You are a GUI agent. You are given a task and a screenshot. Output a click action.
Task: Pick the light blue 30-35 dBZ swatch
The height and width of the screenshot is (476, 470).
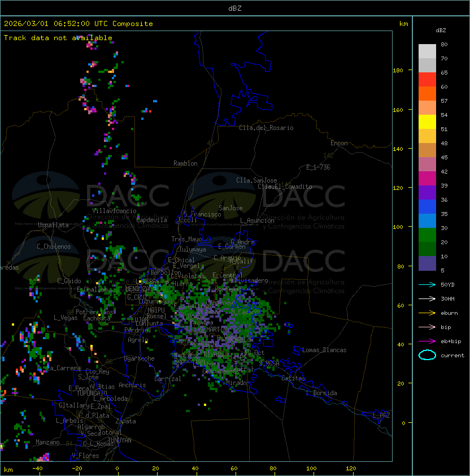(x=427, y=221)
